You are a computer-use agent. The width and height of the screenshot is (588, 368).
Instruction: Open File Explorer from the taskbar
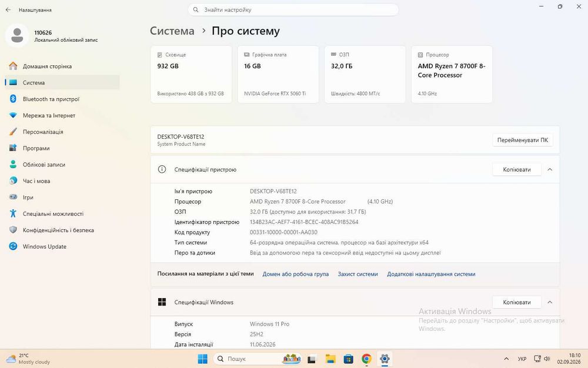point(330,359)
